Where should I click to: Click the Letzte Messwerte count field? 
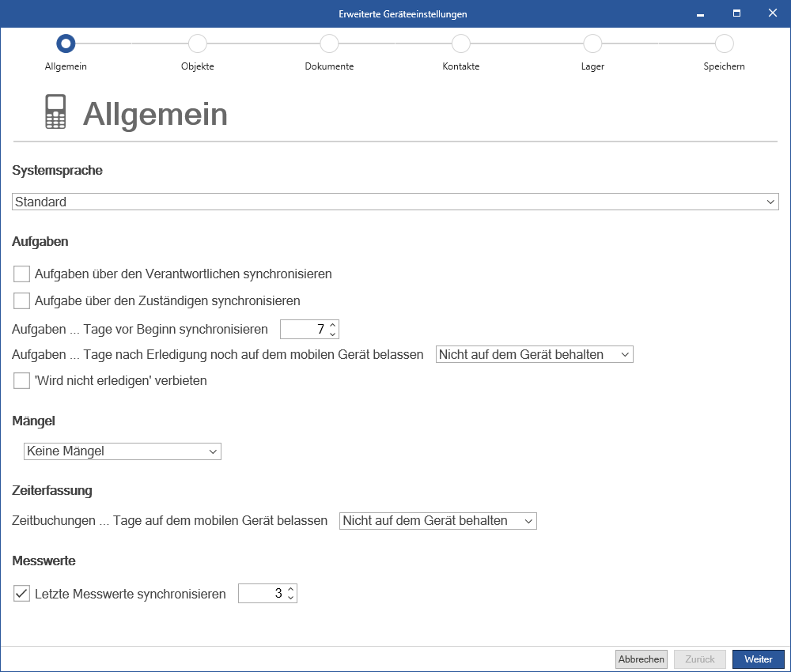tap(262, 594)
